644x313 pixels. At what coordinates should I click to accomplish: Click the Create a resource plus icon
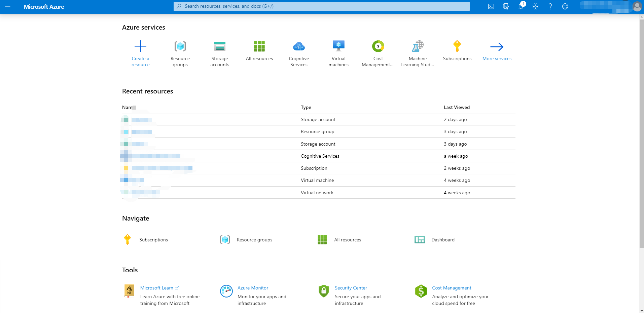(x=140, y=46)
